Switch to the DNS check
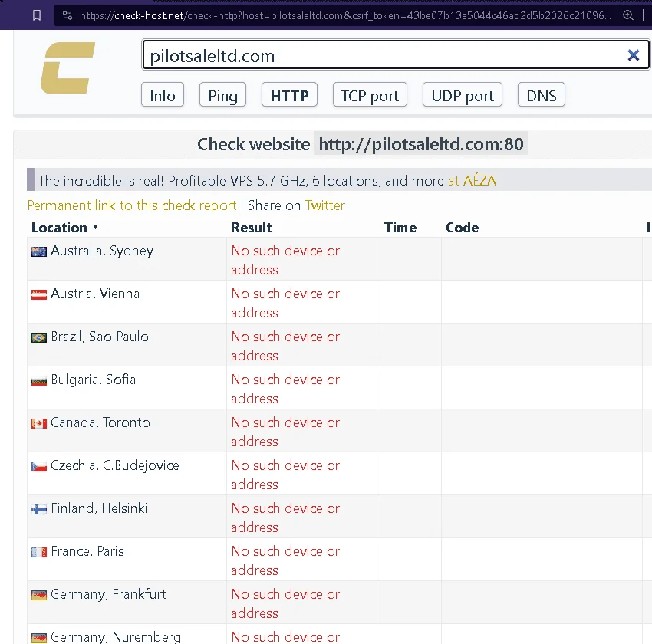 tap(542, 95)
